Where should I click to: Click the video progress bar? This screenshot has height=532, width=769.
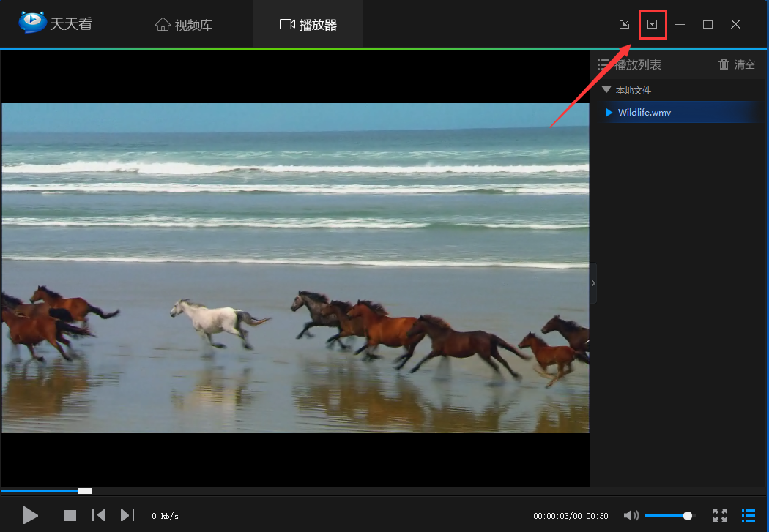point(293,490)
